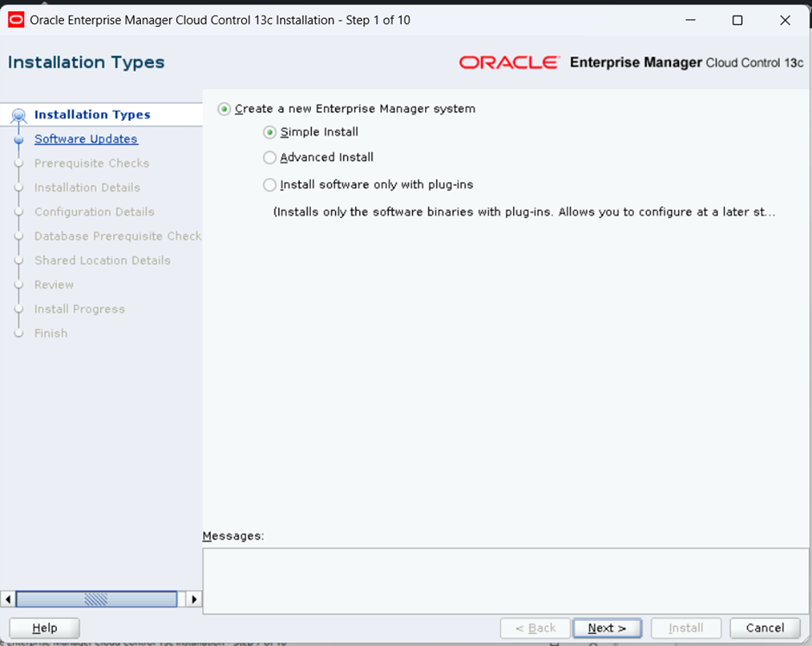Image resolution: width=812 pixels, height=646 pixels.
Task: Click the Oracle logo in header
Action: [x=509, y=63]
